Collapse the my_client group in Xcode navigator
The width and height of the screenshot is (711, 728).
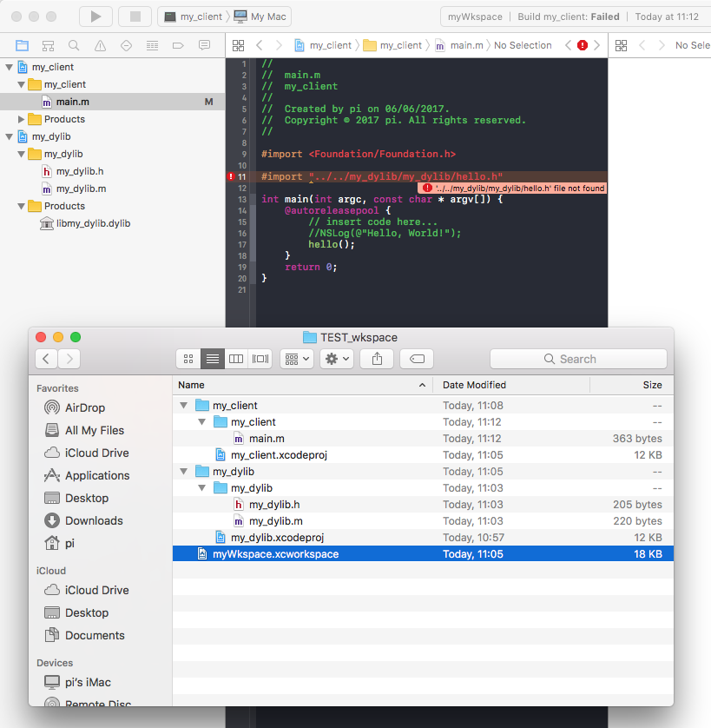point(22,84)
